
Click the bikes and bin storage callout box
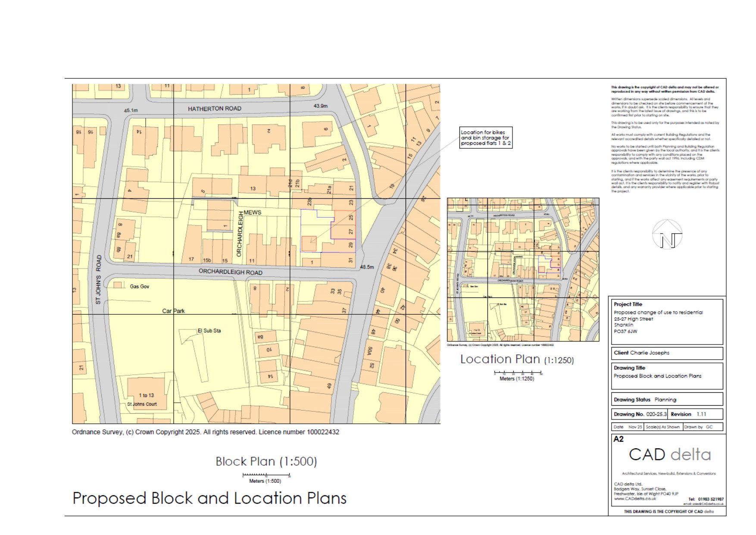[486, 138]
